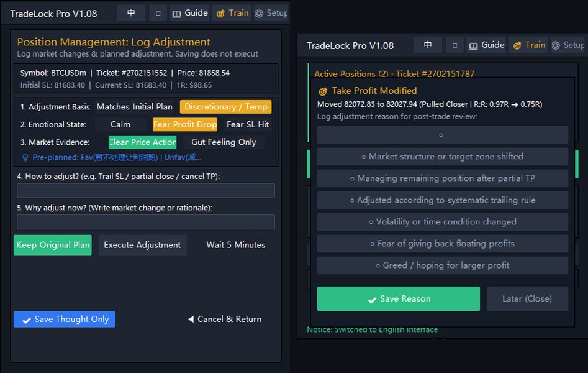Click Current SL: 81683.40 text
The image size is (588, 373).
pos(130,85)
